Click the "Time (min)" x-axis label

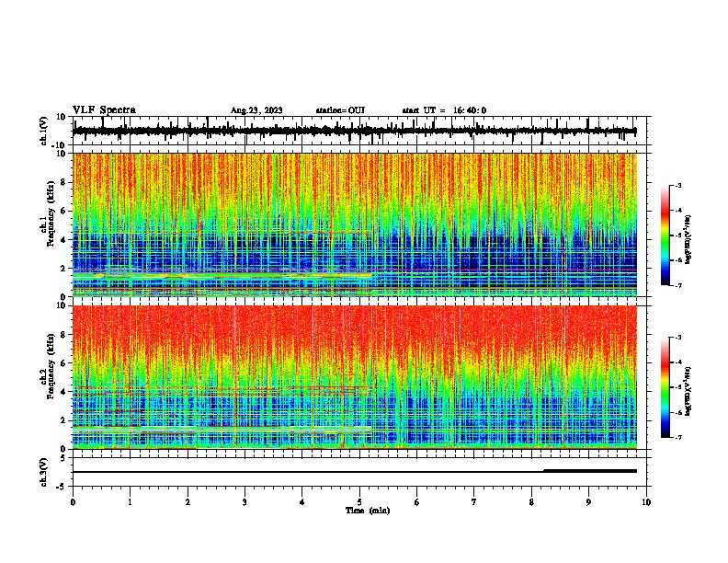click(x=368, y=511)
